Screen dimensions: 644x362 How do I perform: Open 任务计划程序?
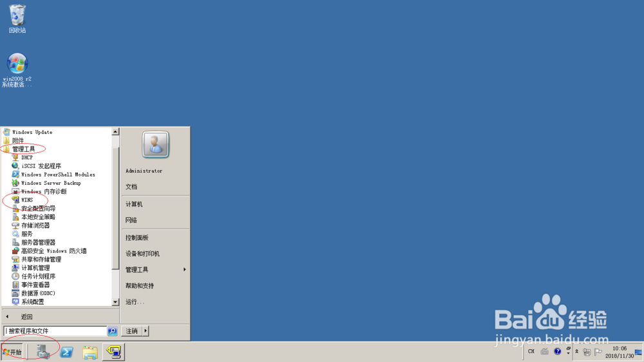[38, 276]
